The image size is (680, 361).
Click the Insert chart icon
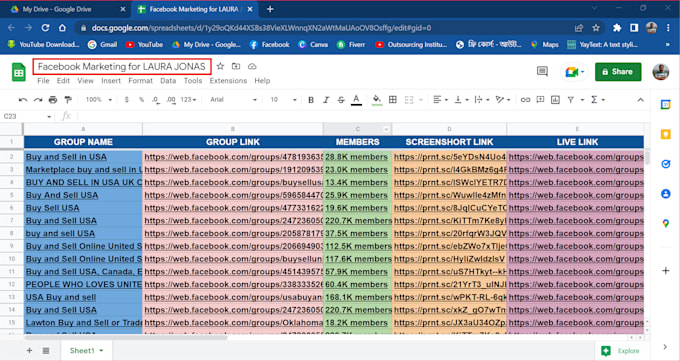tap(555, 100)
